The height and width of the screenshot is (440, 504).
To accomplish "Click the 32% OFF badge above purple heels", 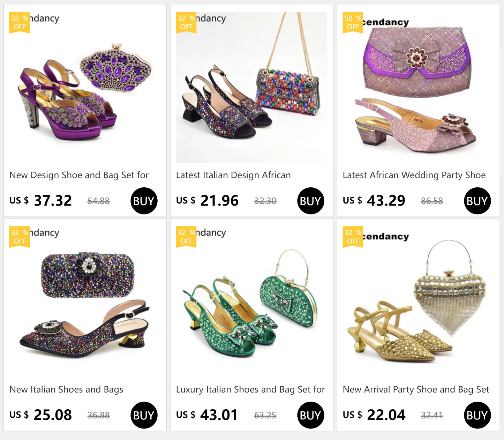I will [19, 22].
